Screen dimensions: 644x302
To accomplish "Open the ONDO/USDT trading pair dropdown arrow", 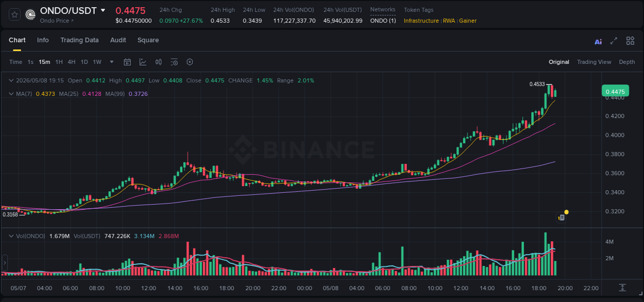I will tap(103, 10).
